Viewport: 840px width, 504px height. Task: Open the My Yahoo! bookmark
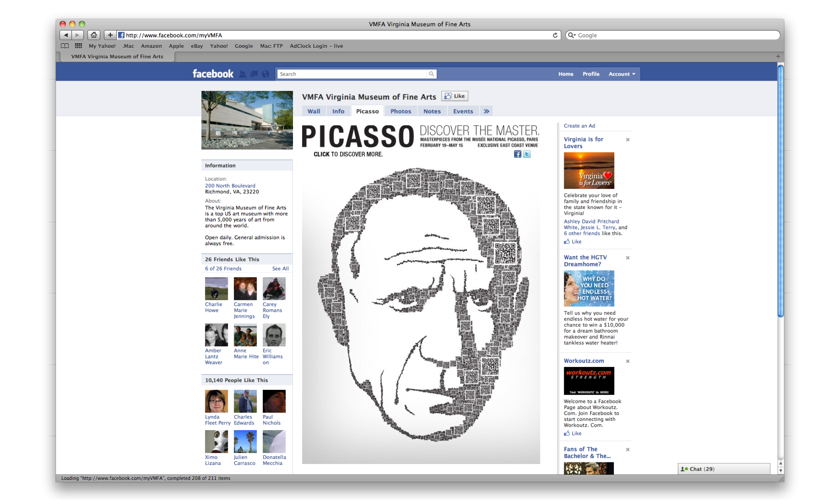pos(102,46)
